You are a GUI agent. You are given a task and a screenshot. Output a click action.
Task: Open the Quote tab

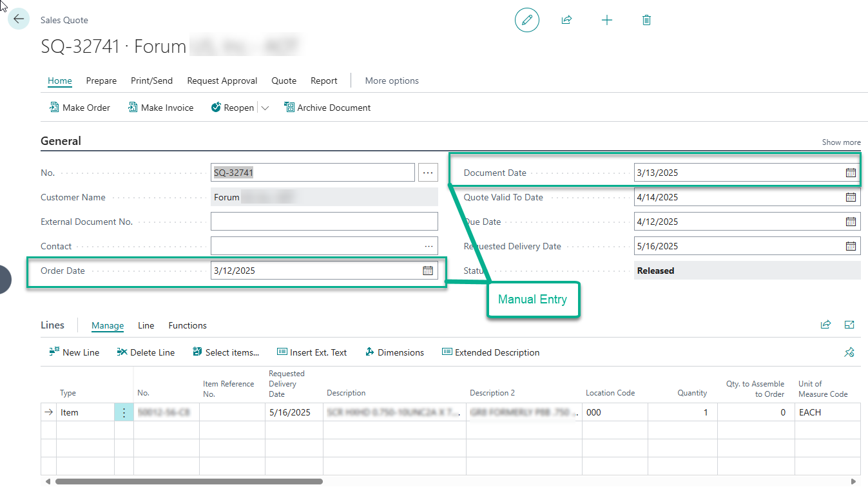[x=284, y=81]
